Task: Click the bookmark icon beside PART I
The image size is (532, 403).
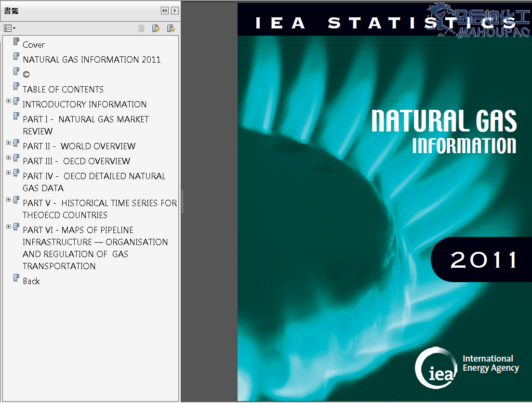Action: (x=16, y=116)
